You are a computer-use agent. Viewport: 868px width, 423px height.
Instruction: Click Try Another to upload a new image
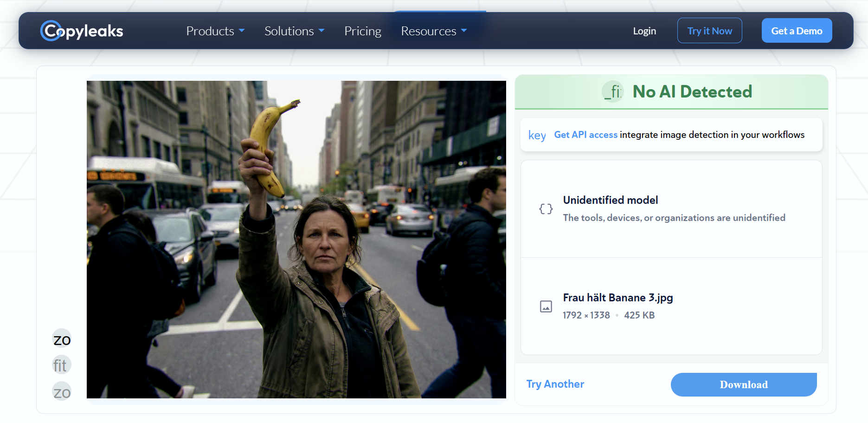pyautogui.click(x=555, y=384)
